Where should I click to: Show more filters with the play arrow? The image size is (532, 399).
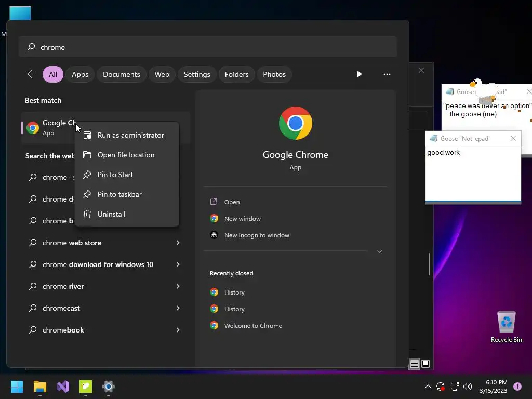(359, 74)
